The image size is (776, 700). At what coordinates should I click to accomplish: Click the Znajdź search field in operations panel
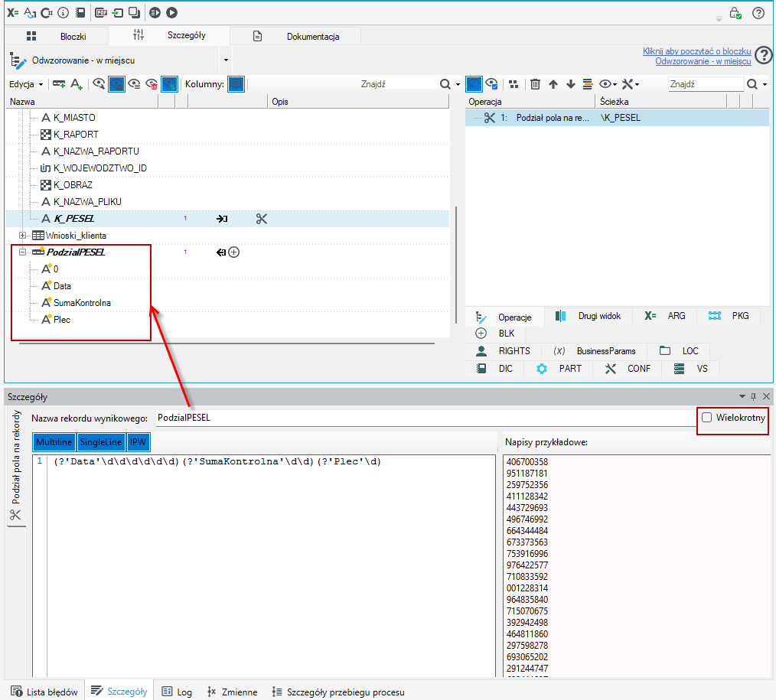click(706, 84)
